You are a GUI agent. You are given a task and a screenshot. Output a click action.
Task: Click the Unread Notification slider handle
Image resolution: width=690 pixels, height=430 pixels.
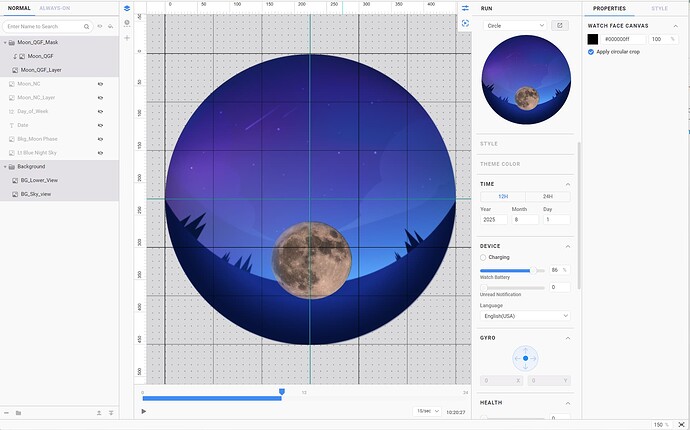pyautogui.click(x=484, y=288)
